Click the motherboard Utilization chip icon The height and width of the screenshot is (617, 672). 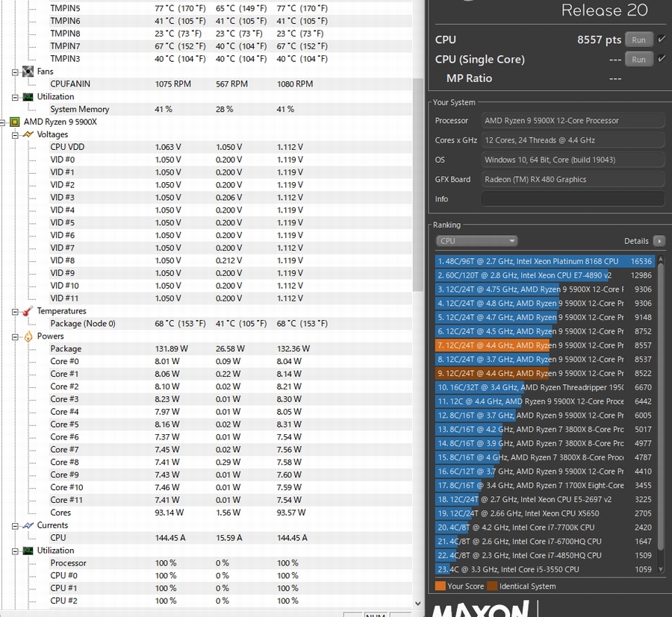[28, 97]
